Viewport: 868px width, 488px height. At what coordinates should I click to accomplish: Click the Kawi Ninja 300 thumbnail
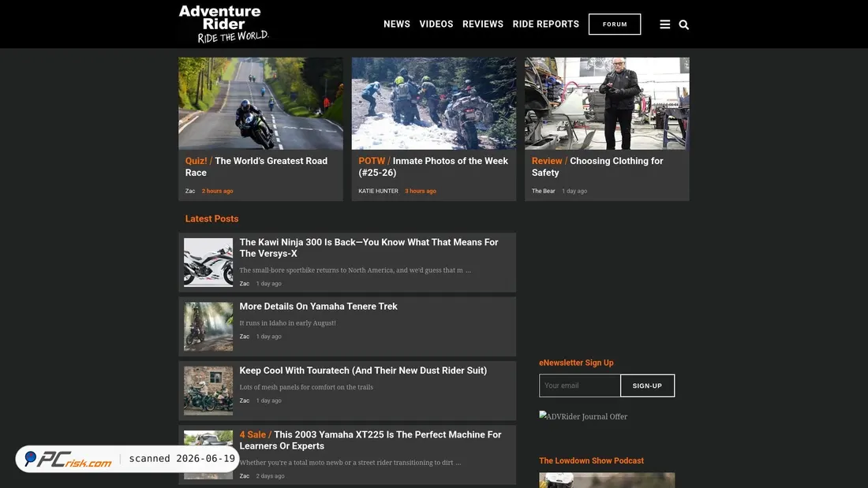208,263
